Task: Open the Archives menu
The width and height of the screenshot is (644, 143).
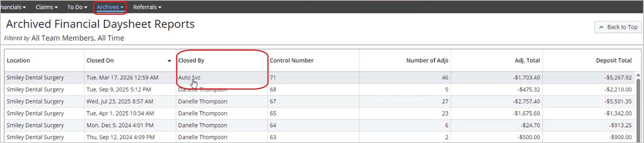Action: click(x=110, y=7)
